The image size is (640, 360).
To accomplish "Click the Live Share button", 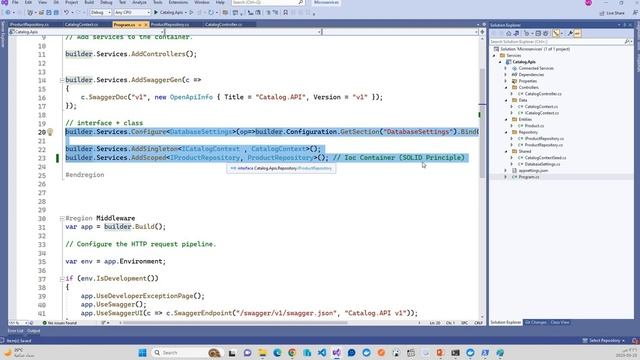I will (612, 13).
